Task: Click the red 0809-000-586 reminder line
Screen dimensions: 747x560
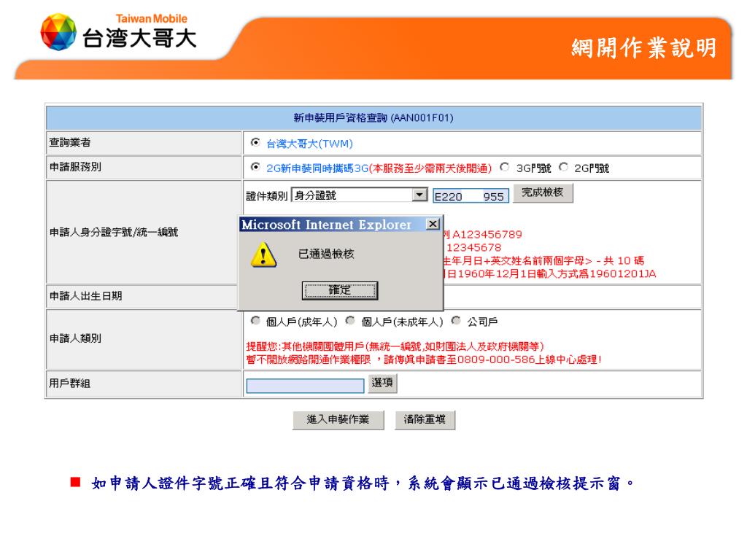Action: point(424,359)
